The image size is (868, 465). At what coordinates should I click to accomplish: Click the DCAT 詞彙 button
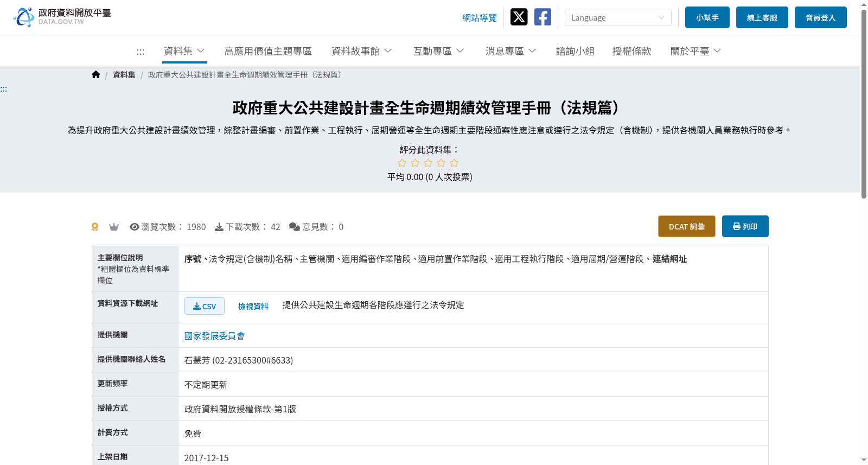687,226
